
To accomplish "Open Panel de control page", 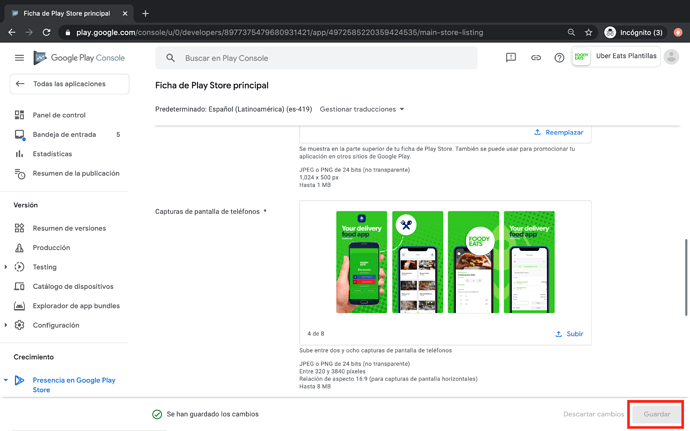I will [59, 115].
